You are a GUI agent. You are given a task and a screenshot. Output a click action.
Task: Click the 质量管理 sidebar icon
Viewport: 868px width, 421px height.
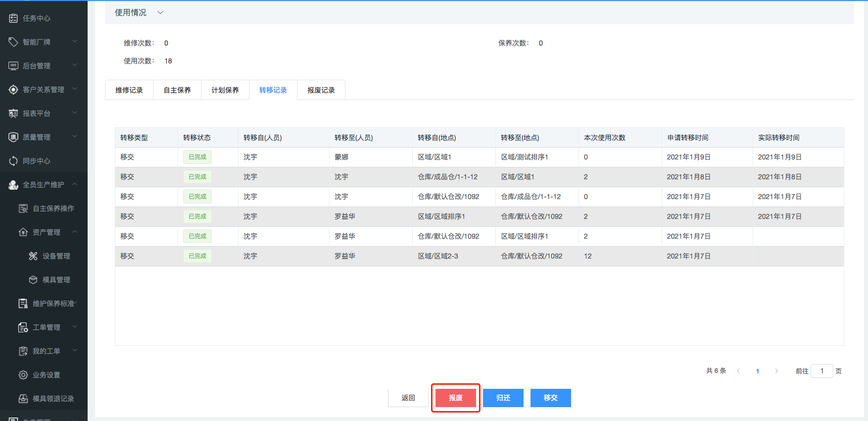tap(13, 137)
